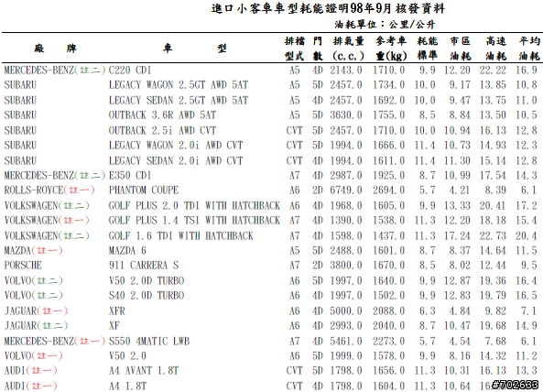Viewport: 543px width, 392px height.
Task: Click city consumption value '4.21'
Action: point(460,191)
